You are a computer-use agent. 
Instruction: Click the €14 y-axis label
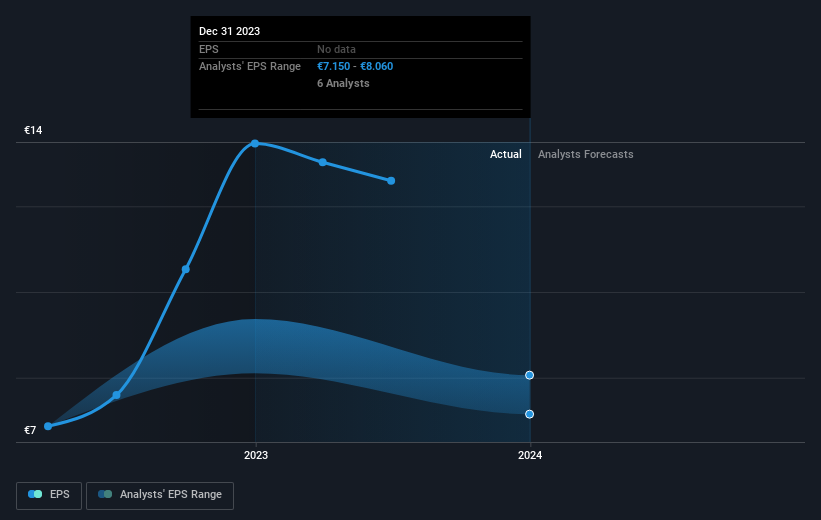point(33,130)
